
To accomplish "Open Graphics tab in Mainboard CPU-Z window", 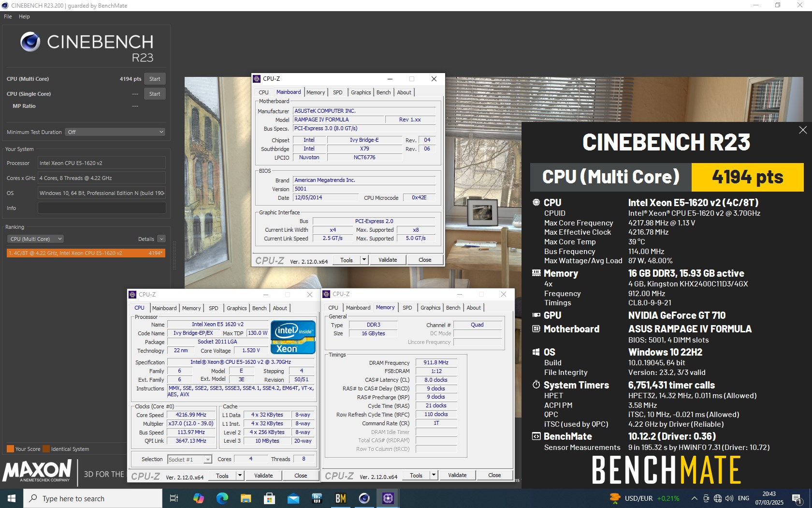I will pyautogui.click(x=361, y=92).
